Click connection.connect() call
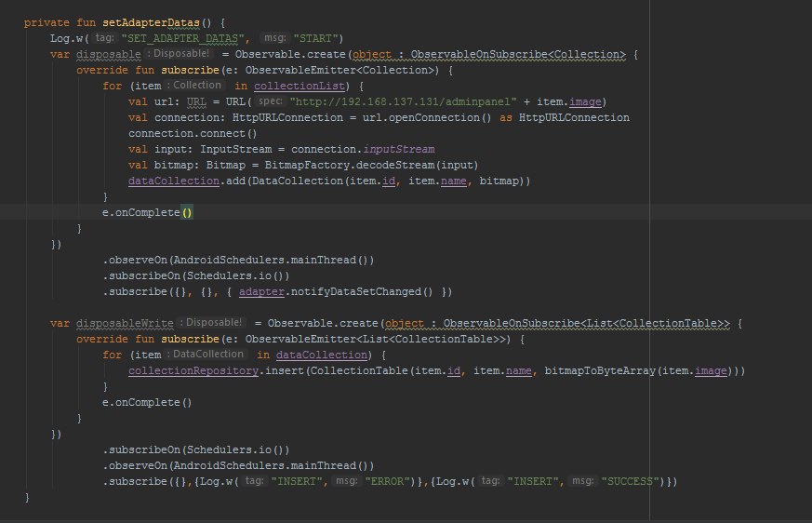This screenshot has width=812, height=523. (x=193, y=134)
